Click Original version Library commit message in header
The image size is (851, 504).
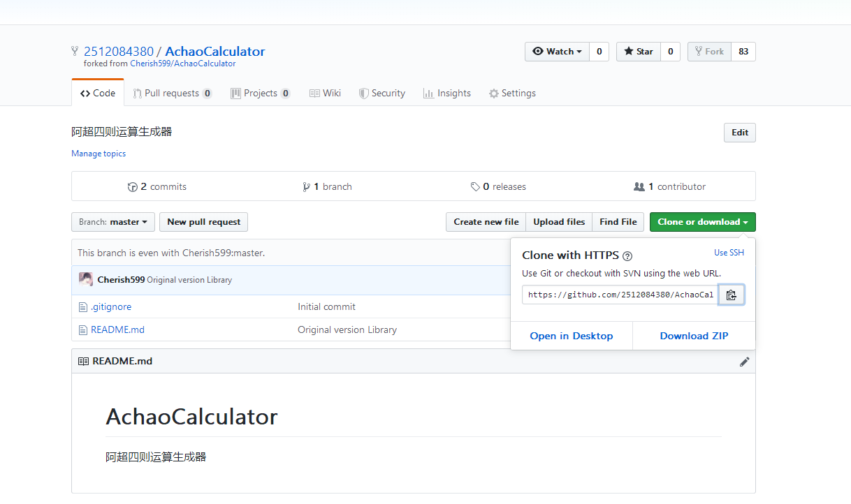tap(189, 280)
